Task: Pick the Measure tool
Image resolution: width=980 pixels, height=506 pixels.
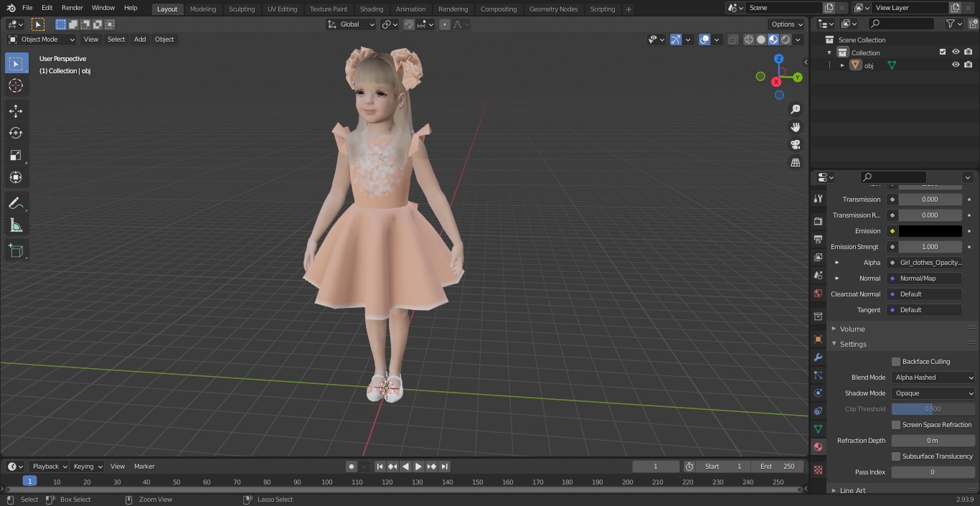Action: pos(16,226)
